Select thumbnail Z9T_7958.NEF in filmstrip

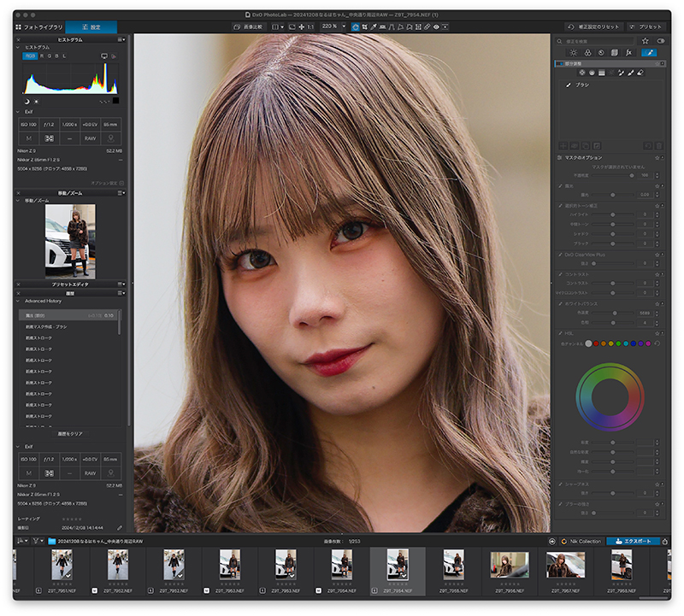[x=622, y=565]
